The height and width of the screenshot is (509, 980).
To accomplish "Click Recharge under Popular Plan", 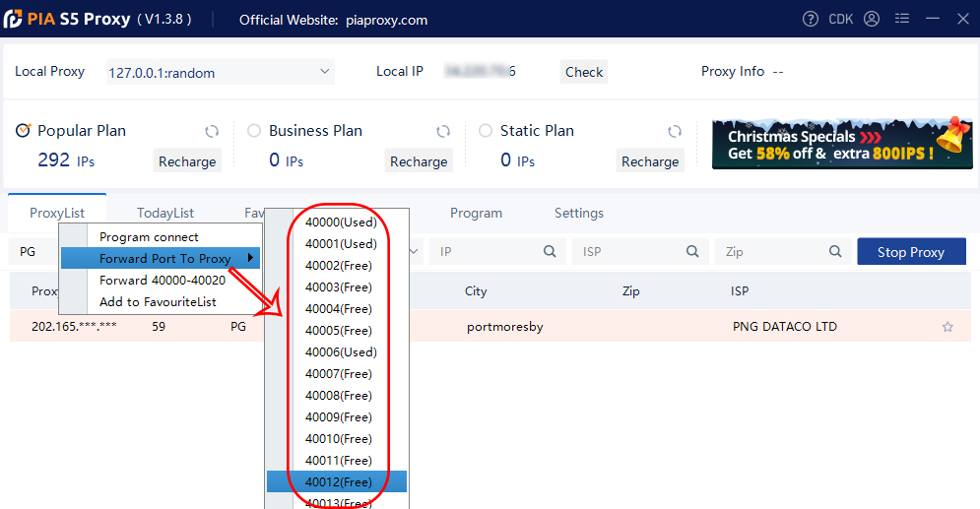I will click(187, 161).
